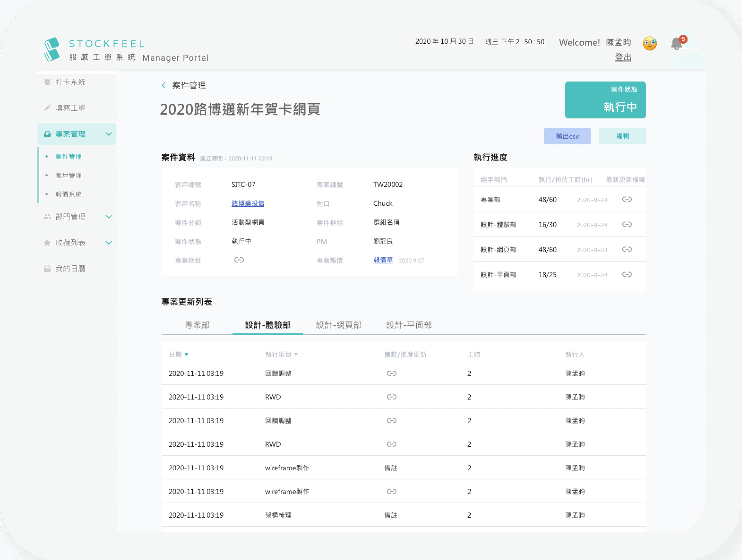The height and width of the screenshot is (560, 742).
Task: Open latest file link for 設計-網頁部 row
Action: [x=626, y=249]
